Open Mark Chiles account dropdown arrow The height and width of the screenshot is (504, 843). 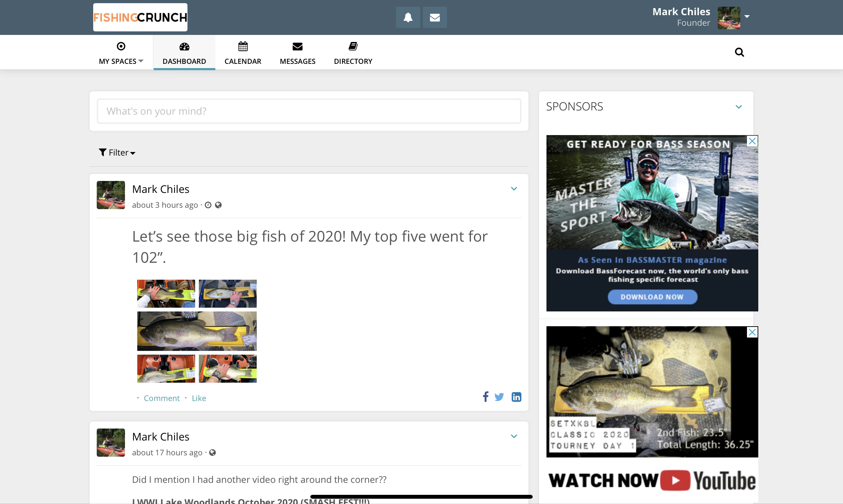coord(747,17)
